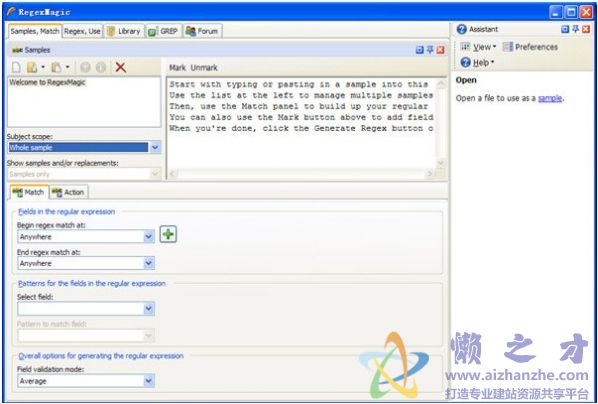Switch to the Samples, Match tab
This screenshot has height=404, width=598.
pos(35,31)
